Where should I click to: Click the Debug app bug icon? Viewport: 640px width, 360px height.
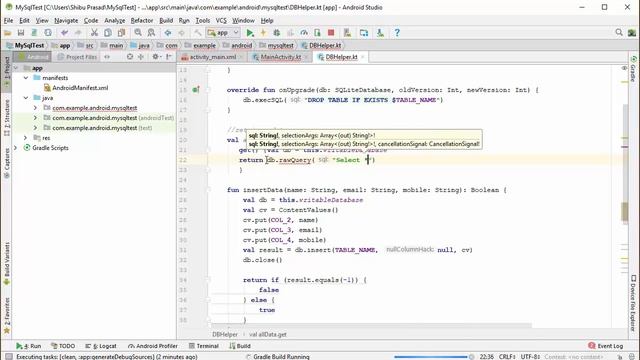click(277, 33)
